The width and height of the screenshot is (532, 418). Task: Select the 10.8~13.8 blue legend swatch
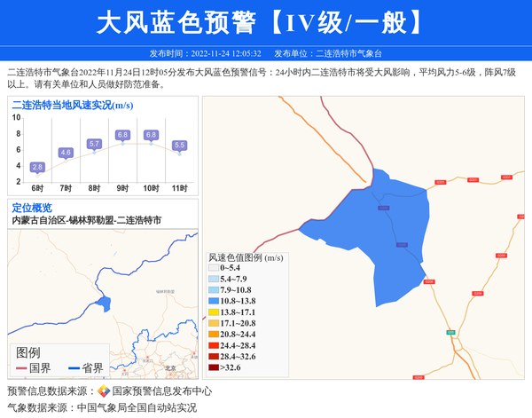[213, 302]
